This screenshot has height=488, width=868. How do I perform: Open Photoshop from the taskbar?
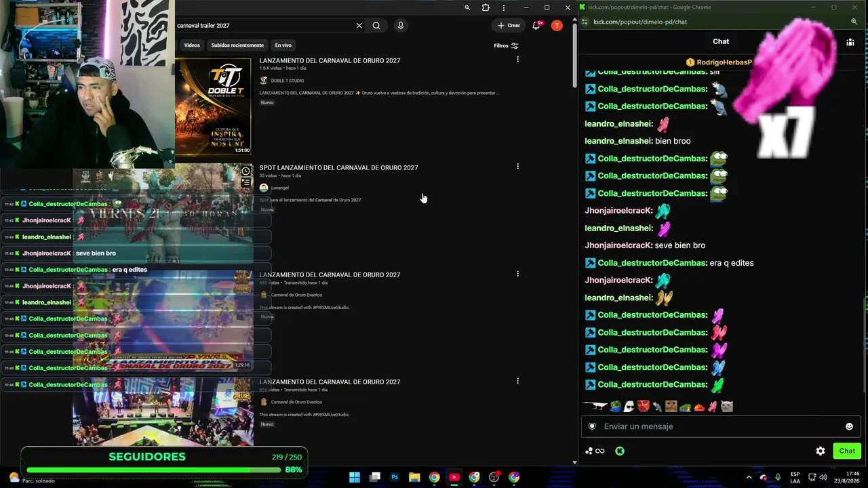coord(395,477)
